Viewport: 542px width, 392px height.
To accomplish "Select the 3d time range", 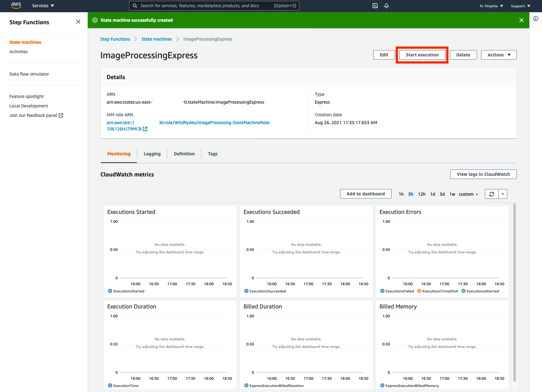I will pyautogui.click(x=442, y=194).
